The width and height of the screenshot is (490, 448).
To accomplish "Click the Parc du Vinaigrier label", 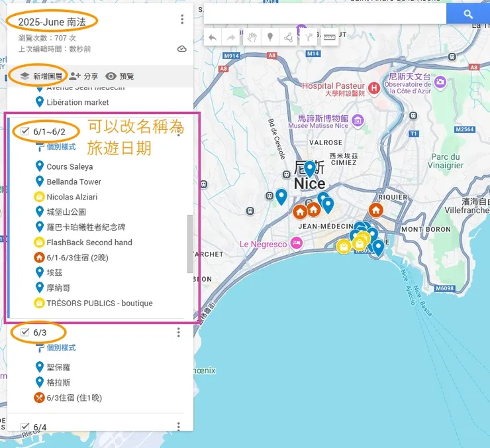I will click(x=446, y=161).
